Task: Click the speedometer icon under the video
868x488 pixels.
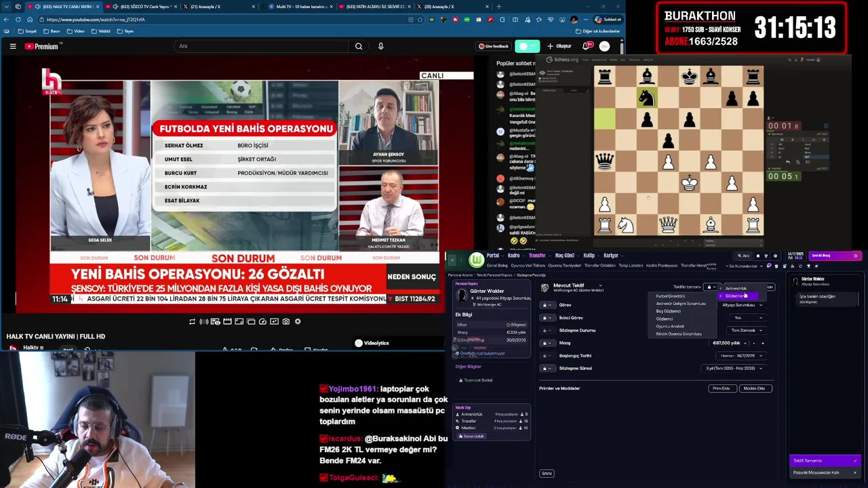Action: click(262, 321)
